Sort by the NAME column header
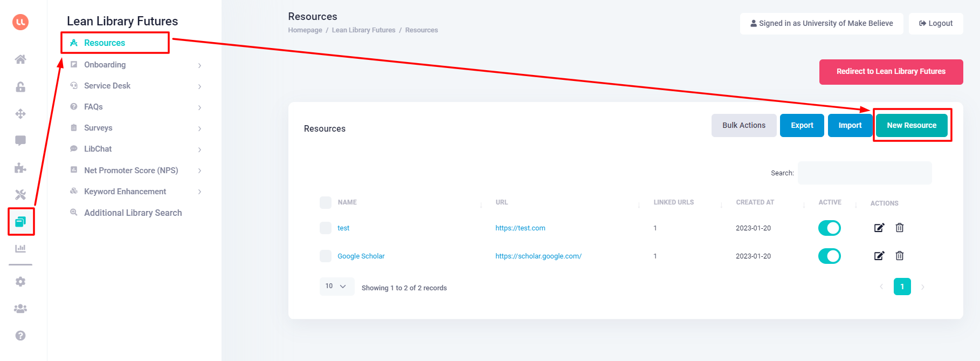980x361 pixels. pos(347,202)
